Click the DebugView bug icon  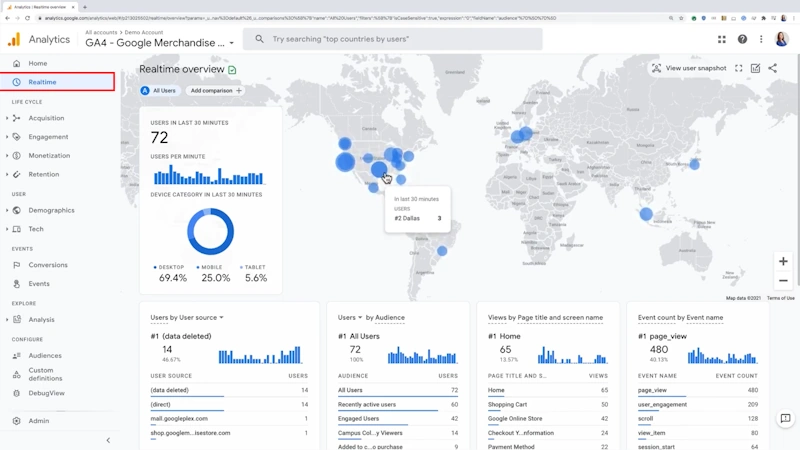pyautogui.click(x=16, y=393)
